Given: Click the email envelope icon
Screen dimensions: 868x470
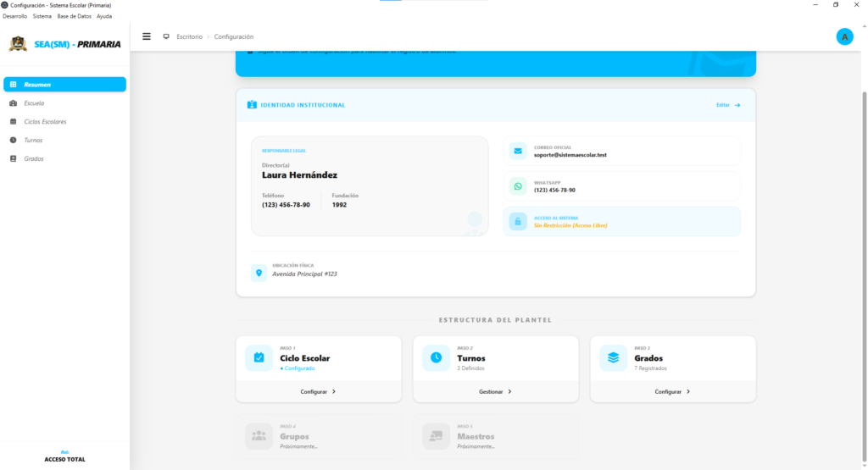Looking at the screenshot, I should (517, 152).
